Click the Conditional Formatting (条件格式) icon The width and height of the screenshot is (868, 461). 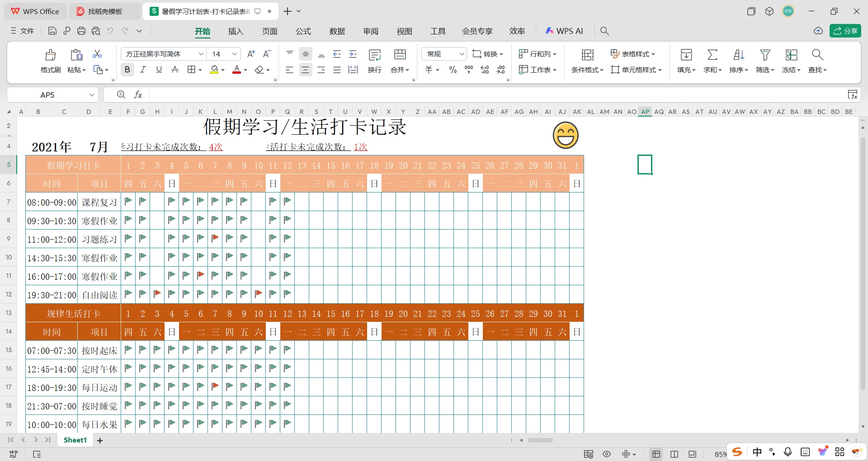click(x=587, y=55)
